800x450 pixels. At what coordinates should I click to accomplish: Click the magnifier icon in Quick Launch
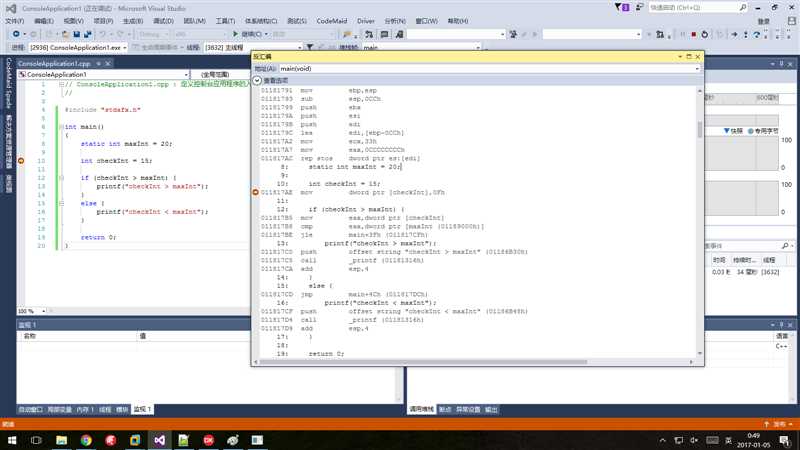click(x=743, y=7)
